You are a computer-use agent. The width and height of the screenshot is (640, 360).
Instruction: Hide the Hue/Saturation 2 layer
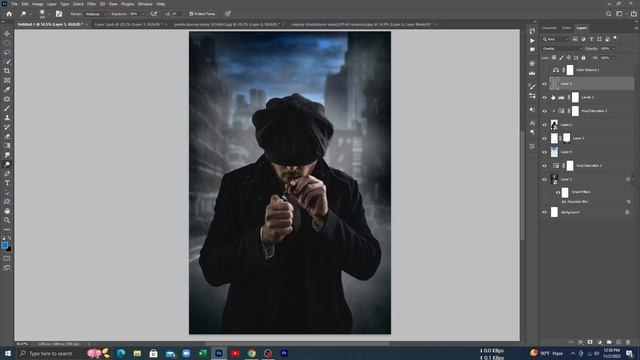(544, 111)
